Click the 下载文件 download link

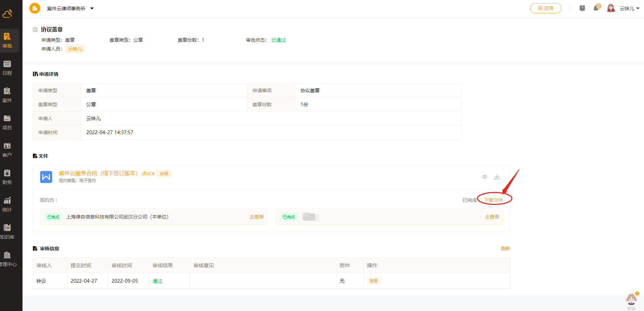493,200
